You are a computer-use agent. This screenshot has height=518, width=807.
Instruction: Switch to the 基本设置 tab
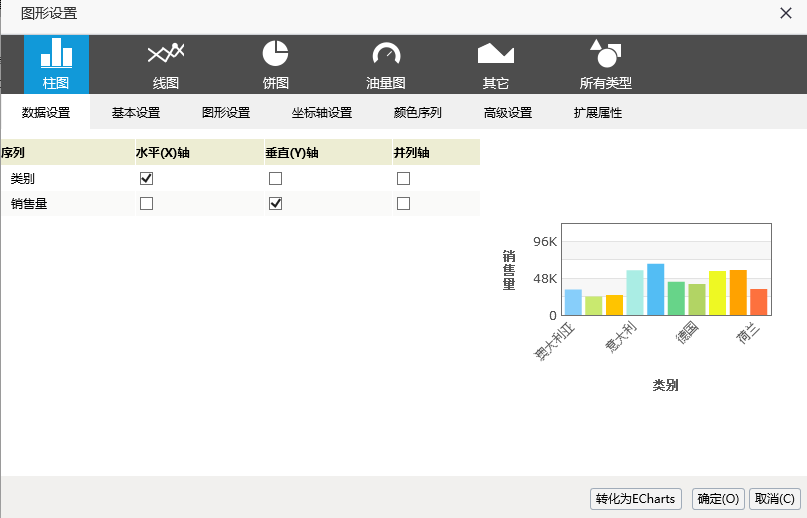tap(136, 112)
